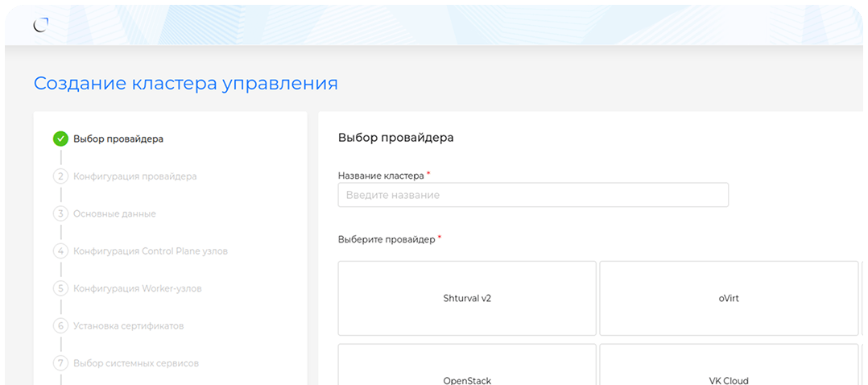Go to "Конфигурация провайдера" step

[x=134, y=176]
